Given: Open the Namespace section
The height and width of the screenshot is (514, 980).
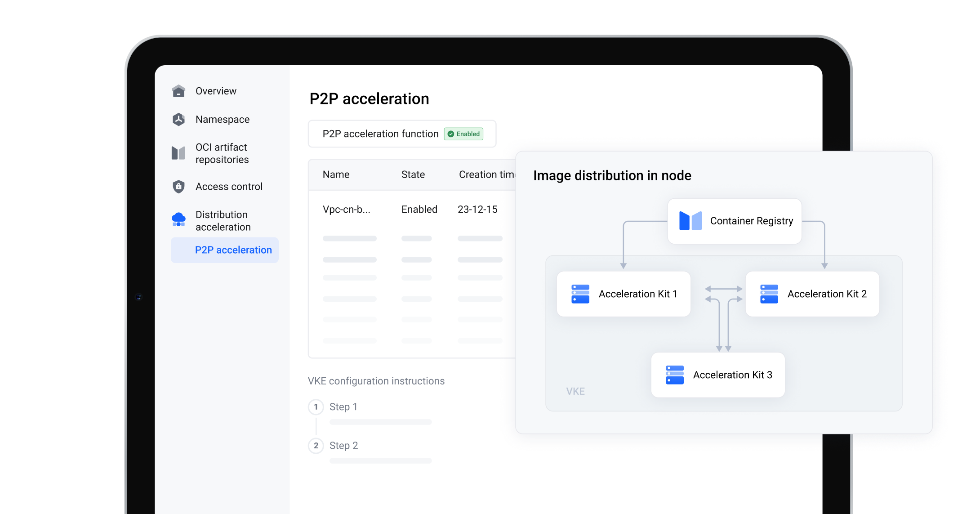Looking at the screenshot, I should coord(223,119).
